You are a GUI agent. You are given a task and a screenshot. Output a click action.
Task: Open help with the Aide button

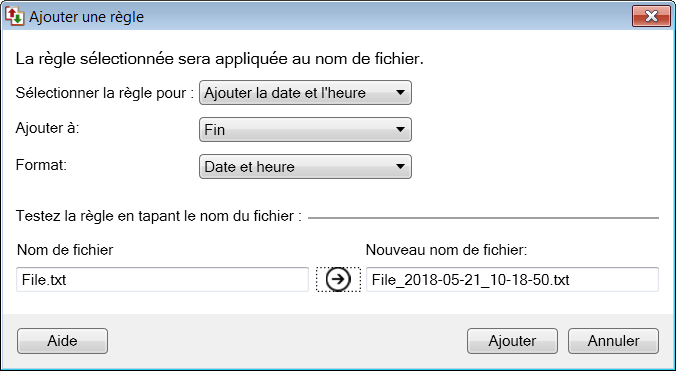(x=63, y=341)
